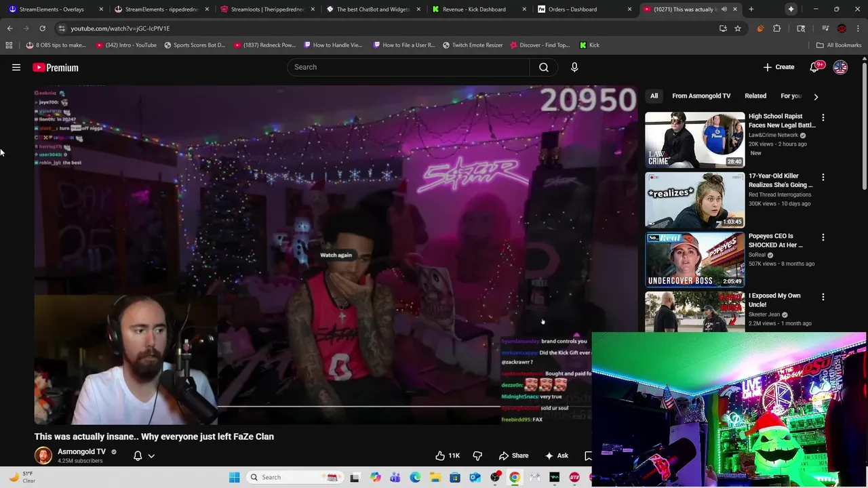
Task: Open Chrome extensions puzzle icon
Action: (777, 28)
